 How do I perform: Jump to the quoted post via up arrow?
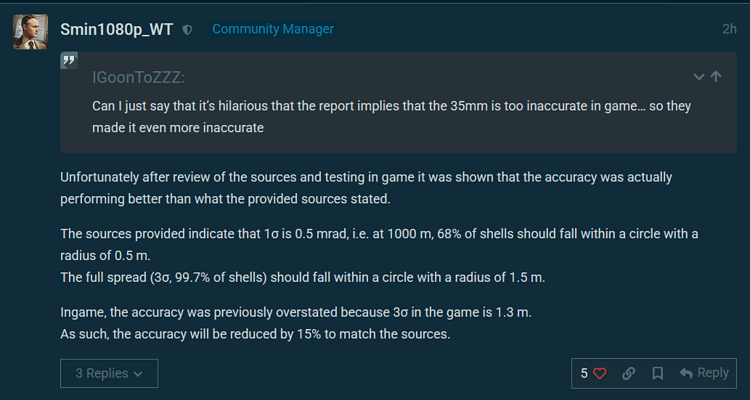716,76
